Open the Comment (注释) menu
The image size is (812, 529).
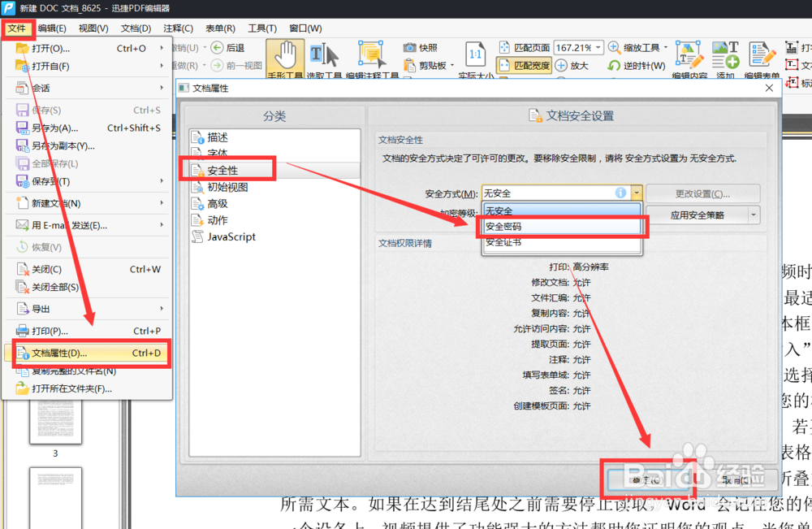coord(178,28)
